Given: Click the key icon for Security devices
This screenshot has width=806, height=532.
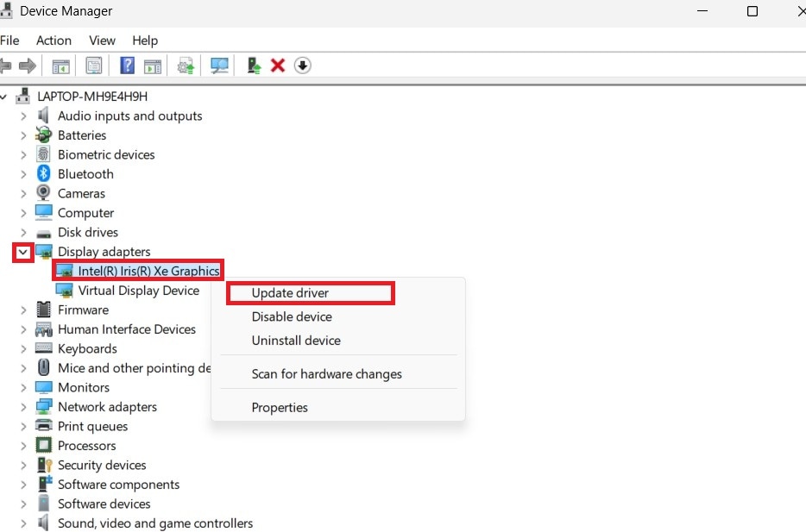Looking at the screenshot, I should 45,465.
